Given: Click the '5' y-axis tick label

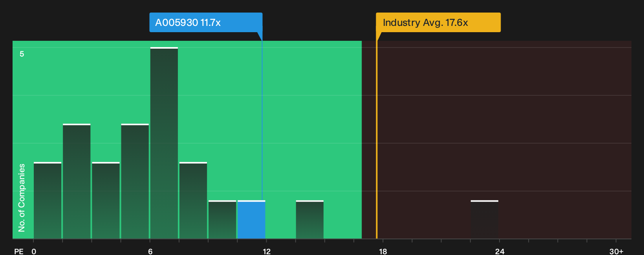Looking at the screenshot, I should pyautogui.click(x=22, y=54).
